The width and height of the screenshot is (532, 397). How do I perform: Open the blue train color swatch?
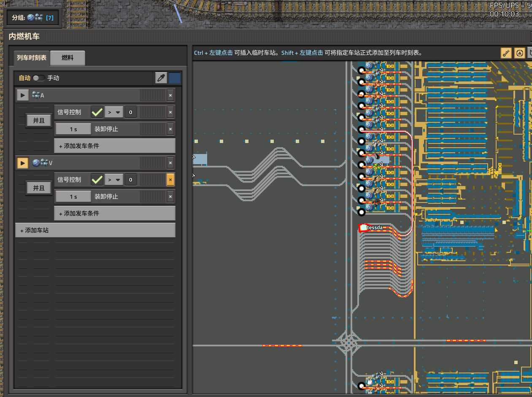[175, 78]
